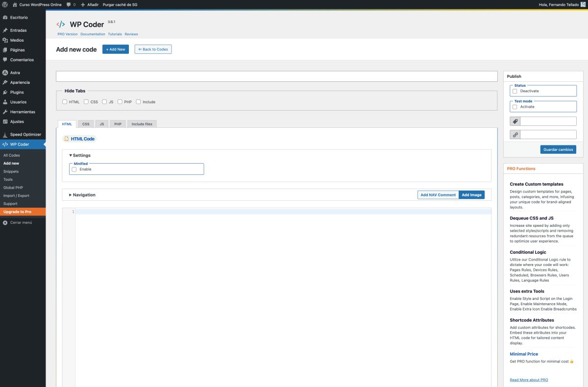
Task: Click the HTML Code icon above Settings
Action: coord(67,139)
